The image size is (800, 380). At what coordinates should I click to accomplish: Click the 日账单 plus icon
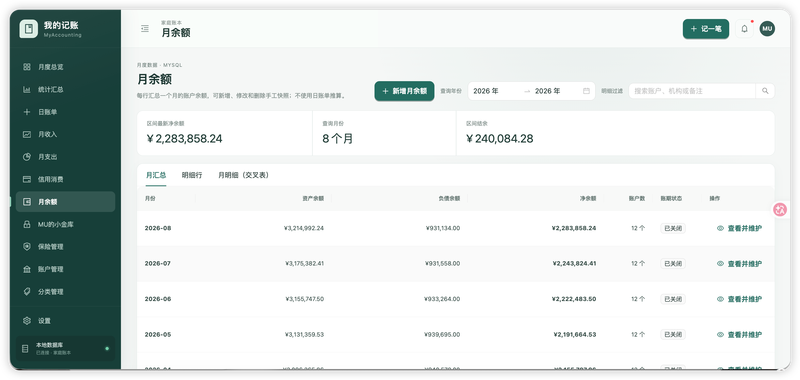click(x=27, y=112)
